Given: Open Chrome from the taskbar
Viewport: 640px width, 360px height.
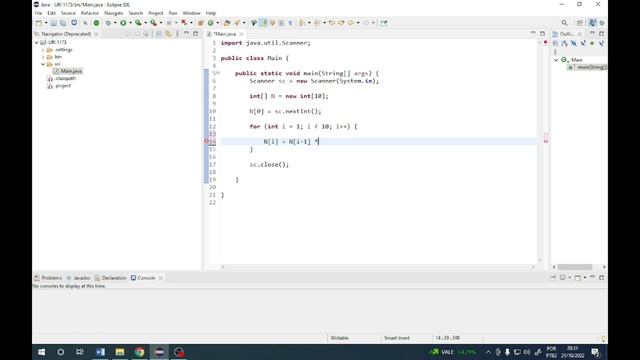Looking at the screenshot, I should tap(140, 352).
